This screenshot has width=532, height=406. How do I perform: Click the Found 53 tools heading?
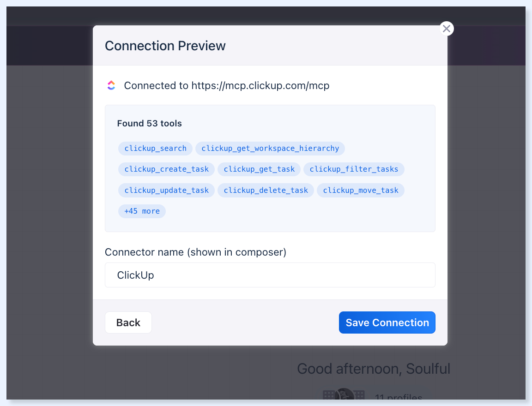pos(149,123)
